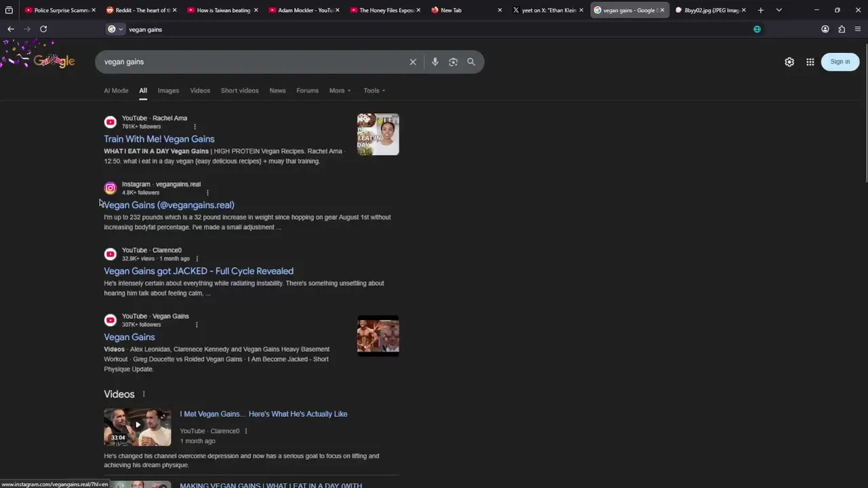The height and width of the screenshot is (488, 868).
Task: Open the search engine selector in the address bar
Action: (x=115, y=29)
